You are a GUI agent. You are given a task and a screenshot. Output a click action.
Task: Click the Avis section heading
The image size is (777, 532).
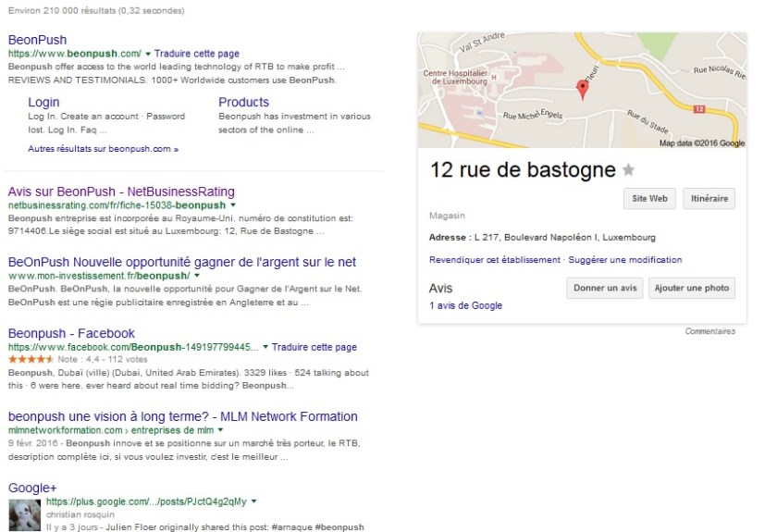pyautogui.click(x=440, y=288)
